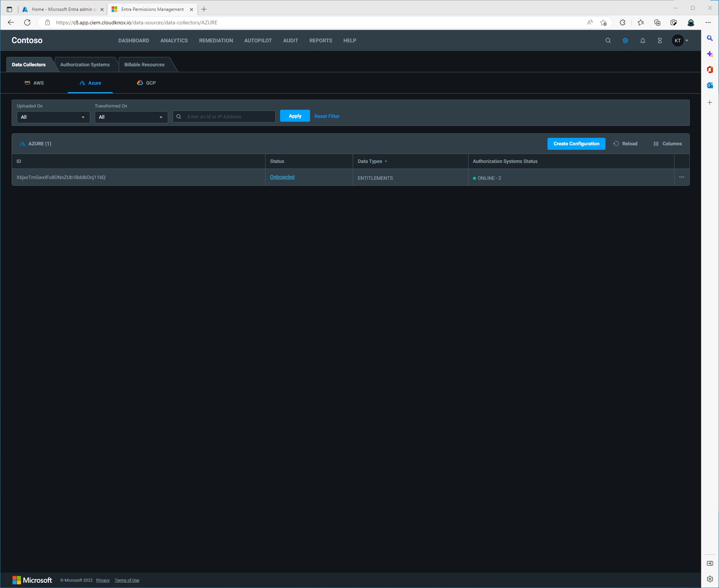Open the Outlook icon in Edge sidebar

pyautogui.click(x=710, y=85)
